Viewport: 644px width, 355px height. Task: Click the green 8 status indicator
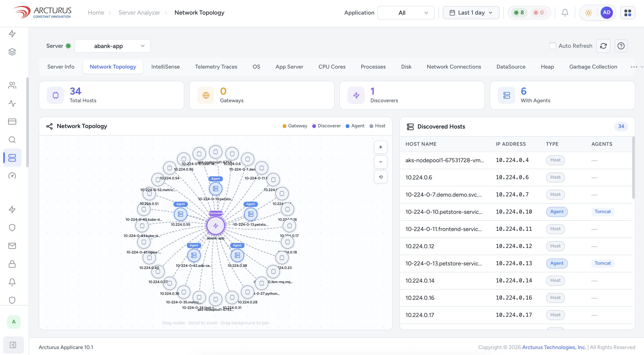pos(519,12)
